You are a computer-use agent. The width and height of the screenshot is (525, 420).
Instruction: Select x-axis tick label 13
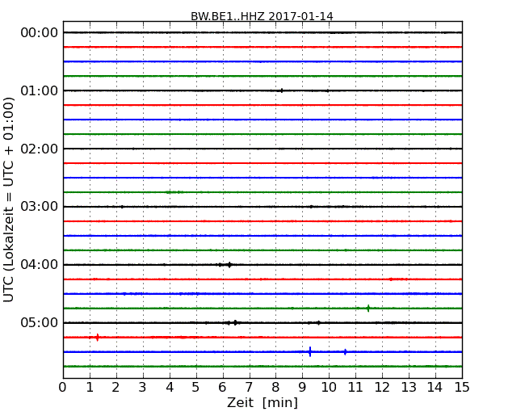coord(409,388)
